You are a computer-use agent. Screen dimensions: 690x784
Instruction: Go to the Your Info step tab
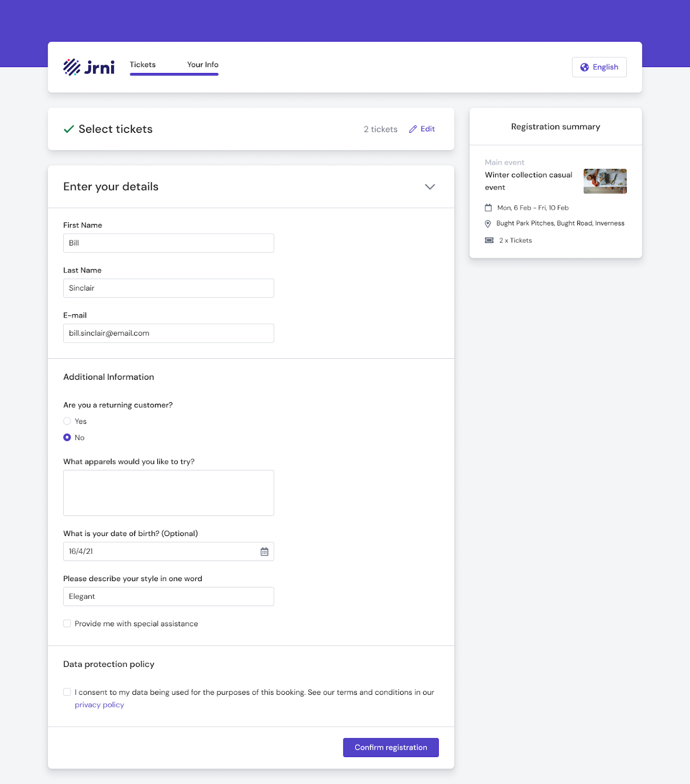(203, 65)
